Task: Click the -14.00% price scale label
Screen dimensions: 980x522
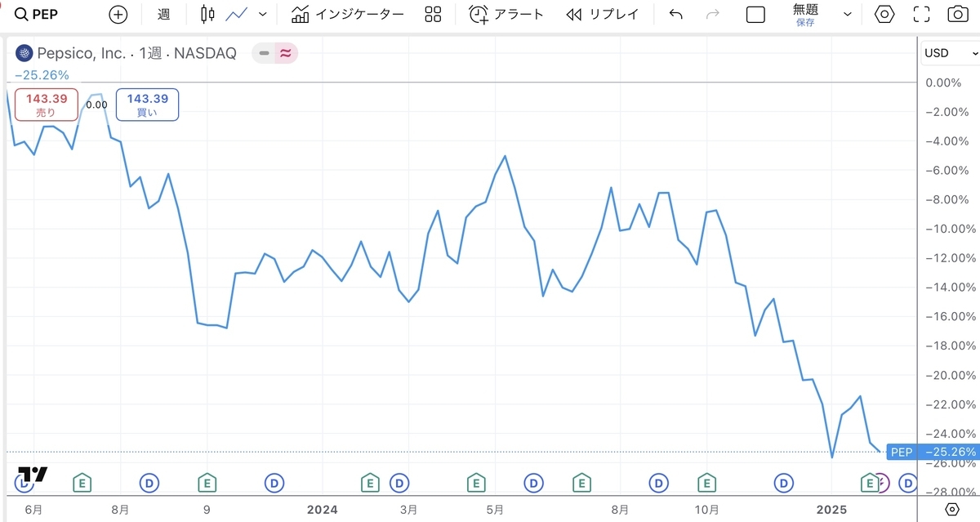Action: pos(950,288)
